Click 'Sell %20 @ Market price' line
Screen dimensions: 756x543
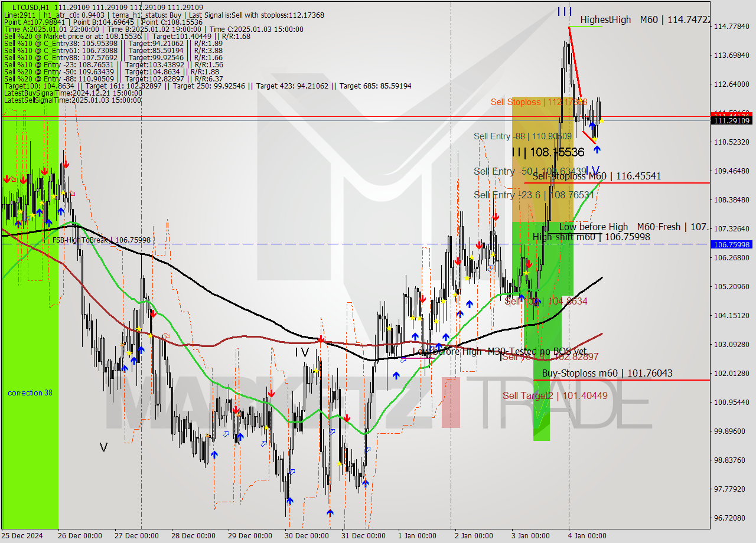[x=127, y=36]
